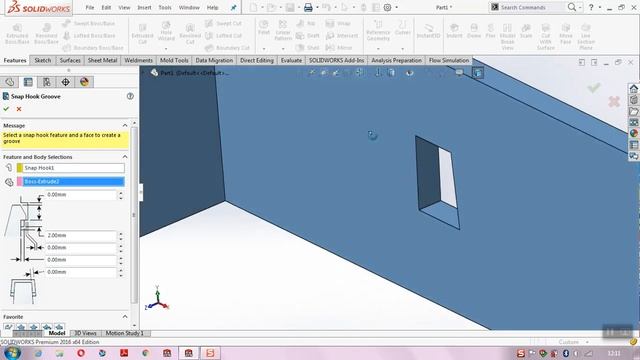Open Design Library in task pane
Screen dimensions: 640x360
(x=633, y=100)
